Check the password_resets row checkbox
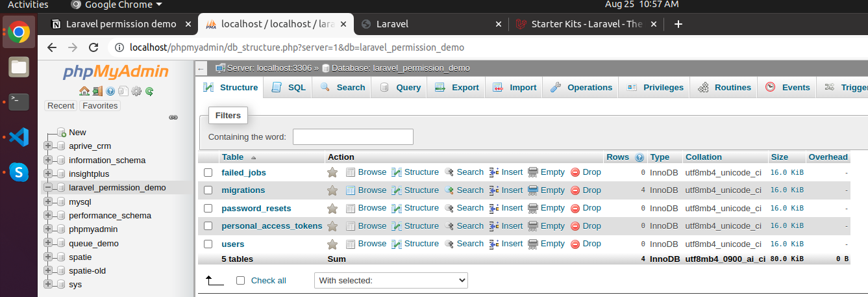The width and height of the screenshot is (868, 297). (208, 208)
